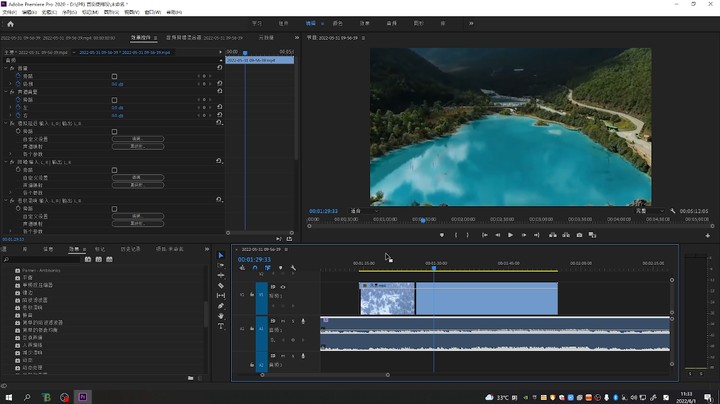
Task: Toggle V1 track output eye
Action: pos(283,287)
